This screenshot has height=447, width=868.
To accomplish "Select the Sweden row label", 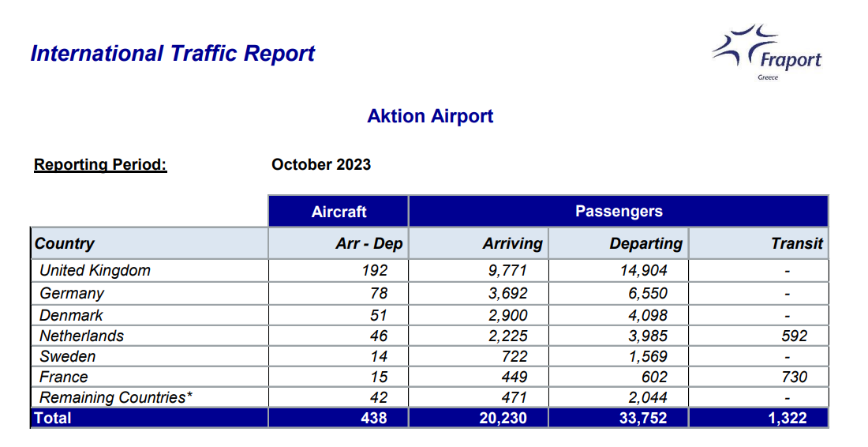I will click(x=67, y=356).
